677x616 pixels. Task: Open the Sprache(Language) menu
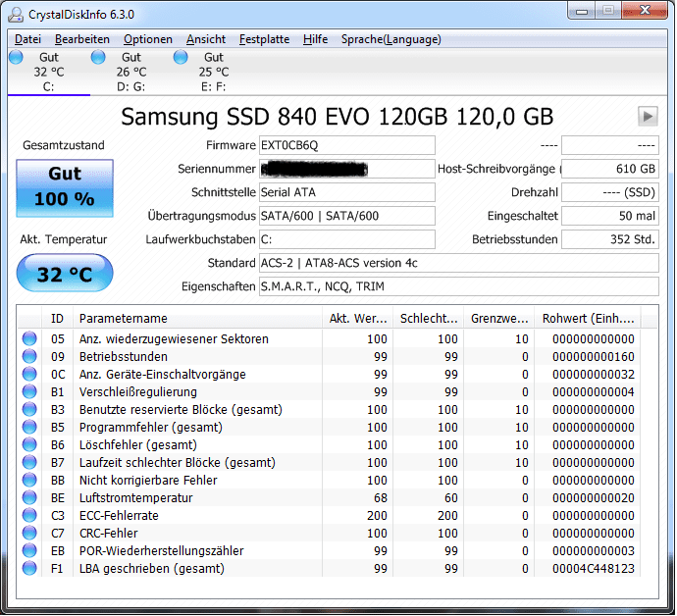point(391,39)
